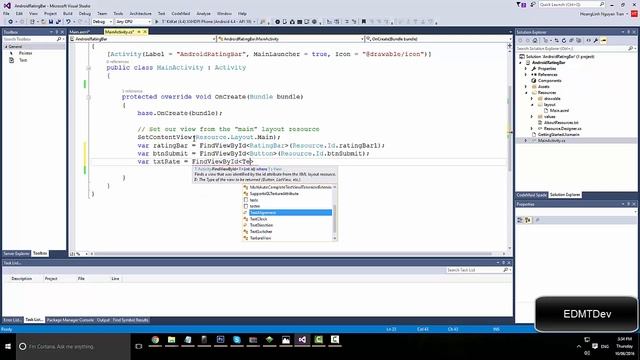Refresh the Solution Explorer
The width and height of the screenshot is (640, 360).
[564, 40]
